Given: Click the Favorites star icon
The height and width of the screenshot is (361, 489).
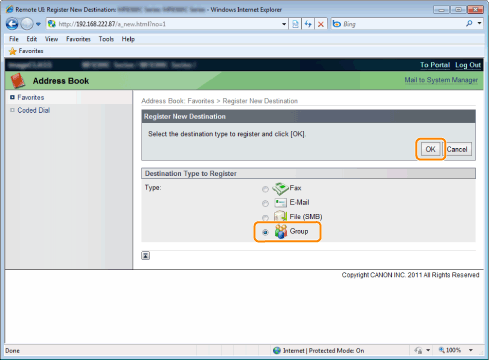Looking at the screenshot, I should [x=13, y=51].
